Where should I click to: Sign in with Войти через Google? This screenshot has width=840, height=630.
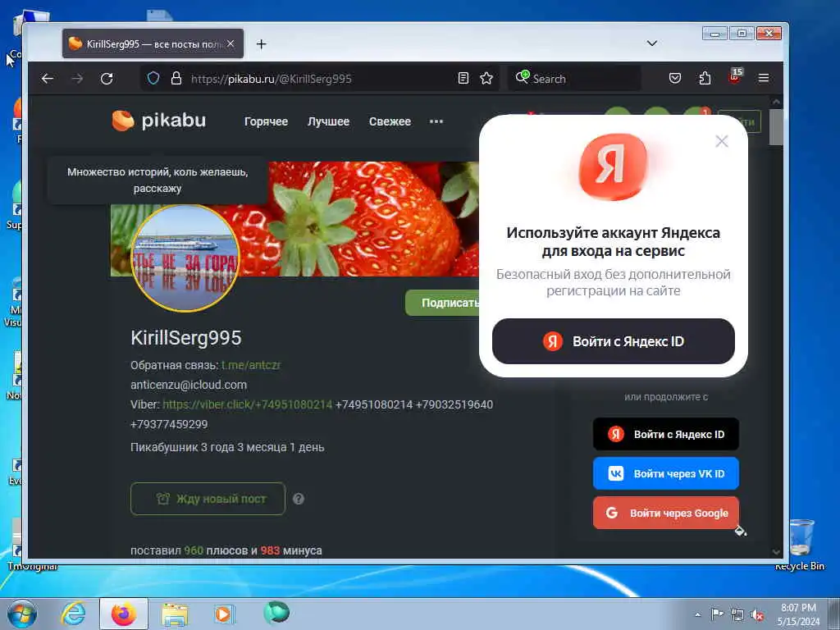[666, 513]
